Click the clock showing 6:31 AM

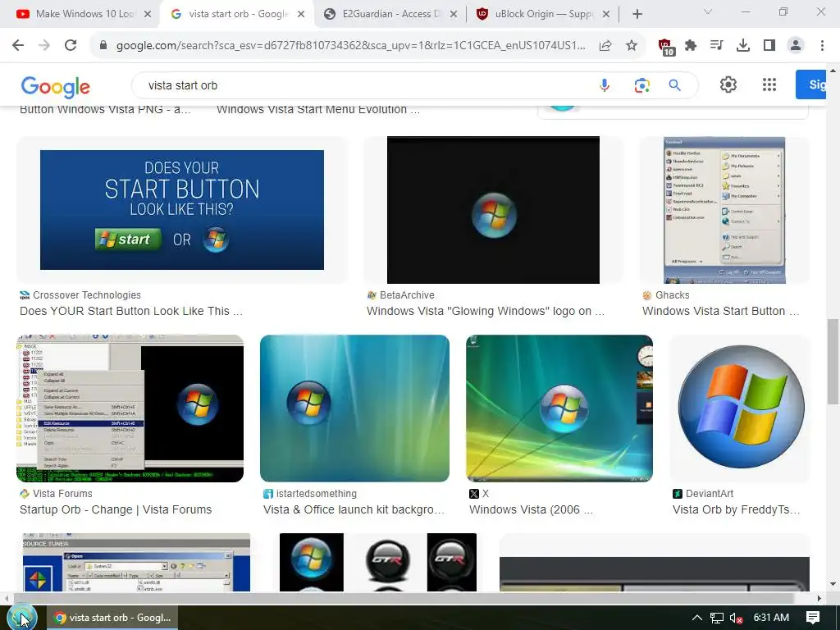pyautogui.click(x=771, y=618)
